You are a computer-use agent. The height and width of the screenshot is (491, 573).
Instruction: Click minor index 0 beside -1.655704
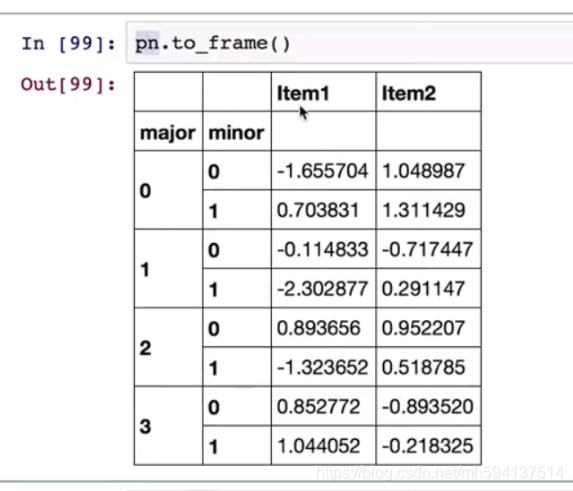click(x=214, y=172)
